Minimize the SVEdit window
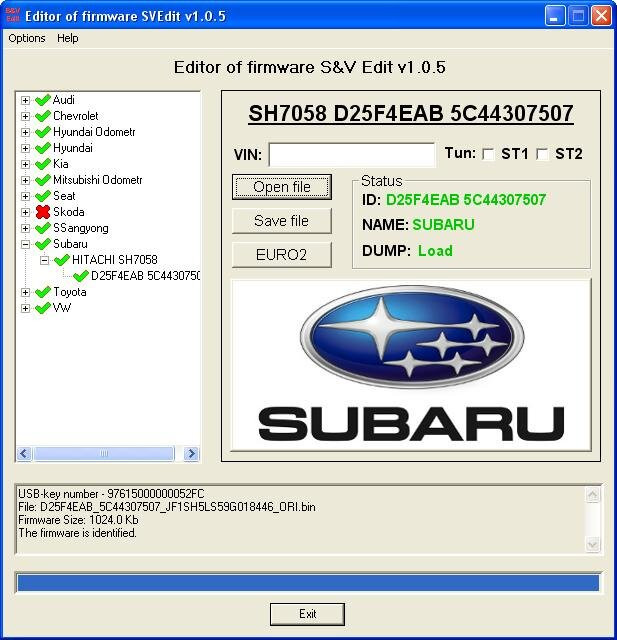Screen dimensions: 617x640 click(554, 16)
